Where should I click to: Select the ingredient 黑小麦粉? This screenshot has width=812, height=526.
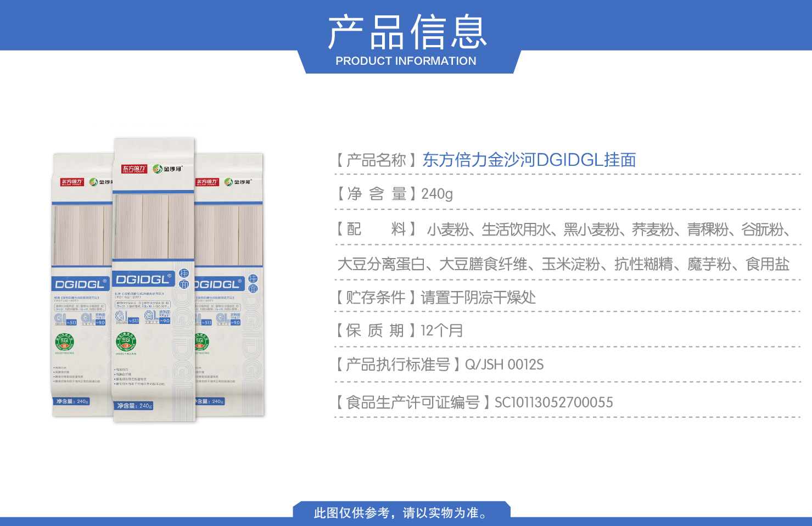(x=591, y=230)
